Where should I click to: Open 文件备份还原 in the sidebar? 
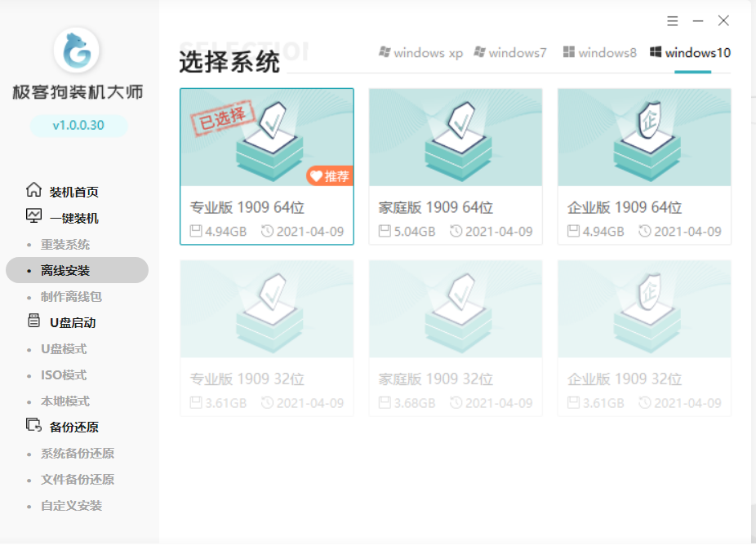[x=77, y=480]
